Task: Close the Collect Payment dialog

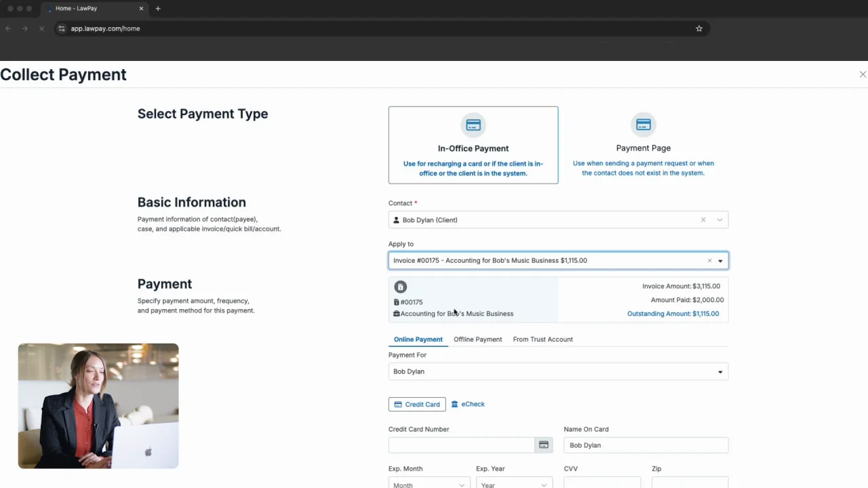Action: click(863, 75)
